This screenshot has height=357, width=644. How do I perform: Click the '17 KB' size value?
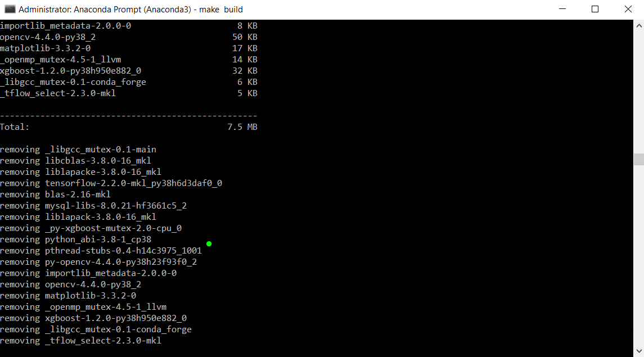point(245,48)
